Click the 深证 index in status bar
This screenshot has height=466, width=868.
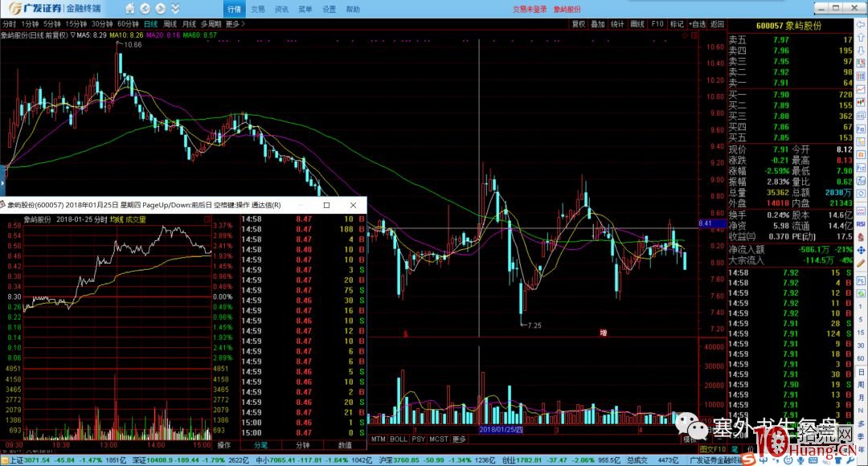[190, 460]
